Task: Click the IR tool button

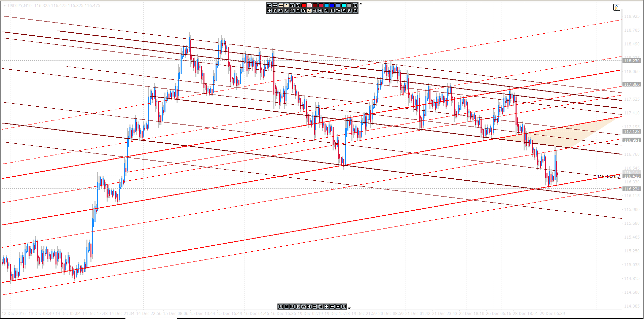Action: point(275,11)
